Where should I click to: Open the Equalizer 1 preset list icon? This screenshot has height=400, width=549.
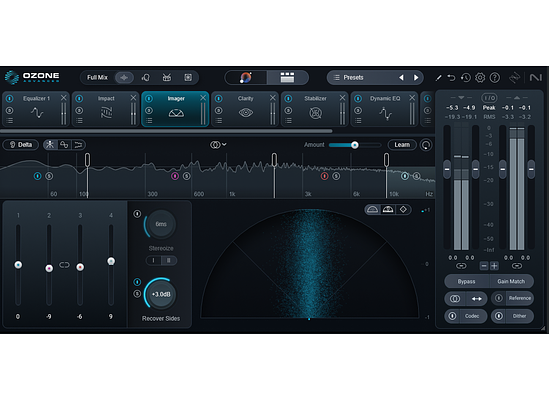pos(9,120)
